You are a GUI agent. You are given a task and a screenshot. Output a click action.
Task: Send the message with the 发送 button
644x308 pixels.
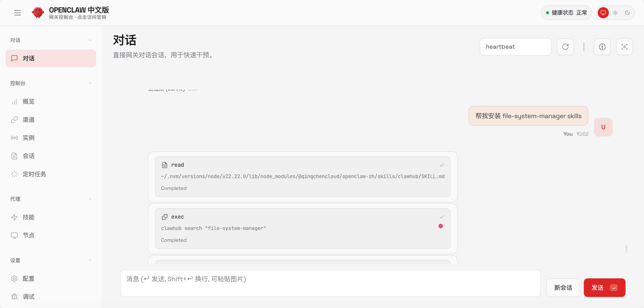604,287
